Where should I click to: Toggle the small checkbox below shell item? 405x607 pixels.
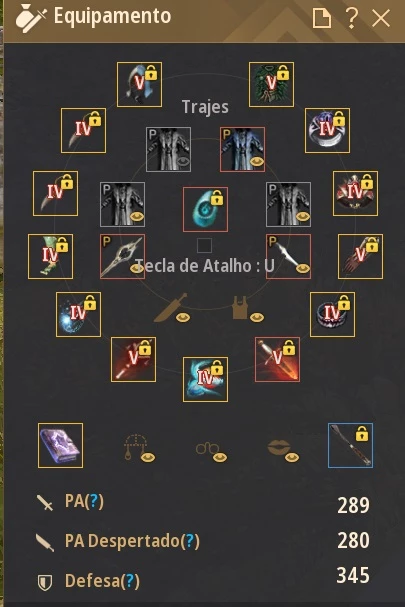pos(204,245)
